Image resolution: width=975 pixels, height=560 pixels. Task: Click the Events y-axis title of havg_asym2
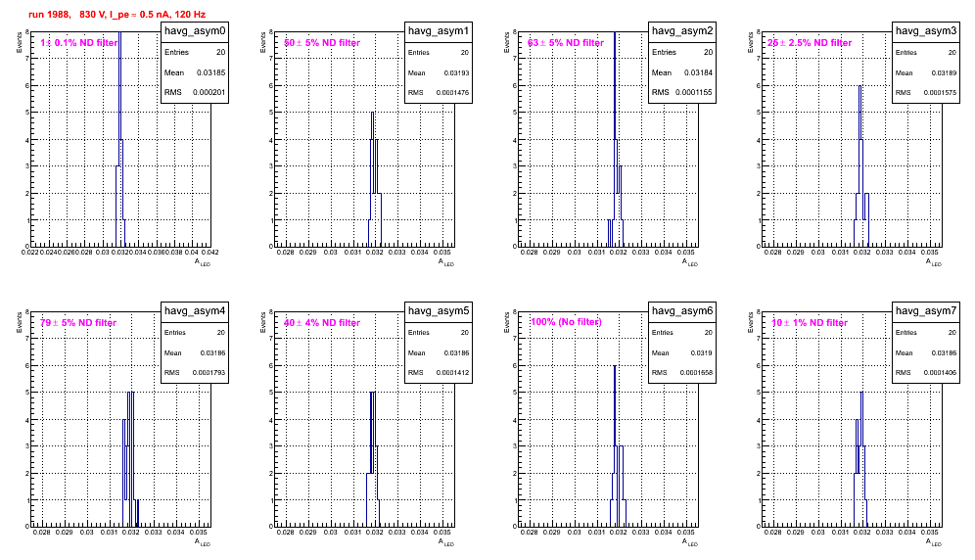506,42
